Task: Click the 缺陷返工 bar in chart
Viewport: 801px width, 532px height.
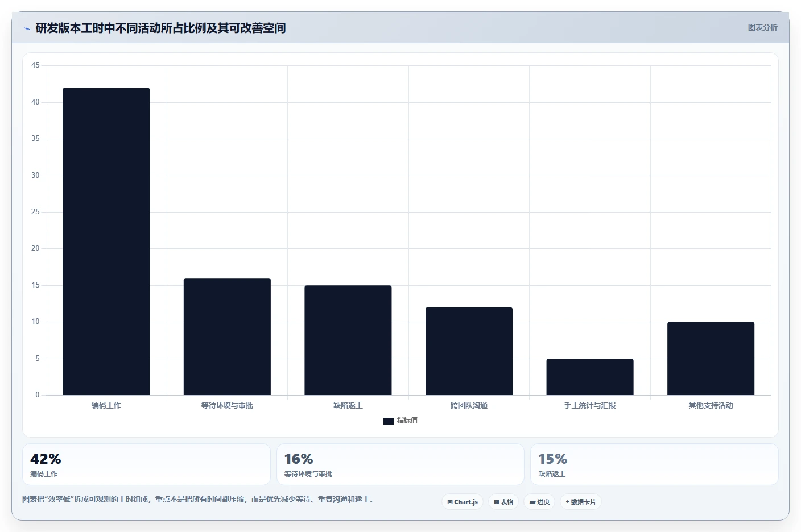Action: (348, 340)
